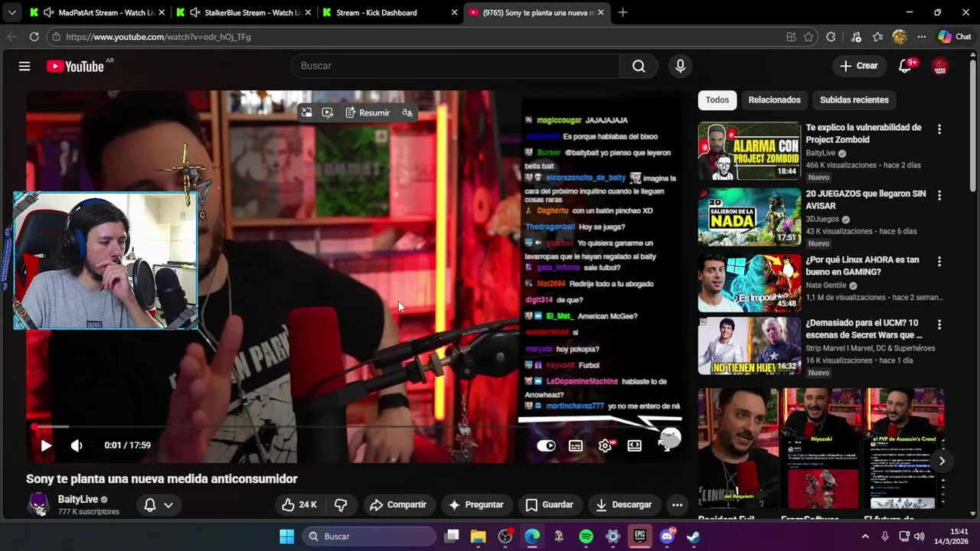Toggle subtitles in the video player
Image resolution: width=980 pixels, height=551 pixels.
576,445
